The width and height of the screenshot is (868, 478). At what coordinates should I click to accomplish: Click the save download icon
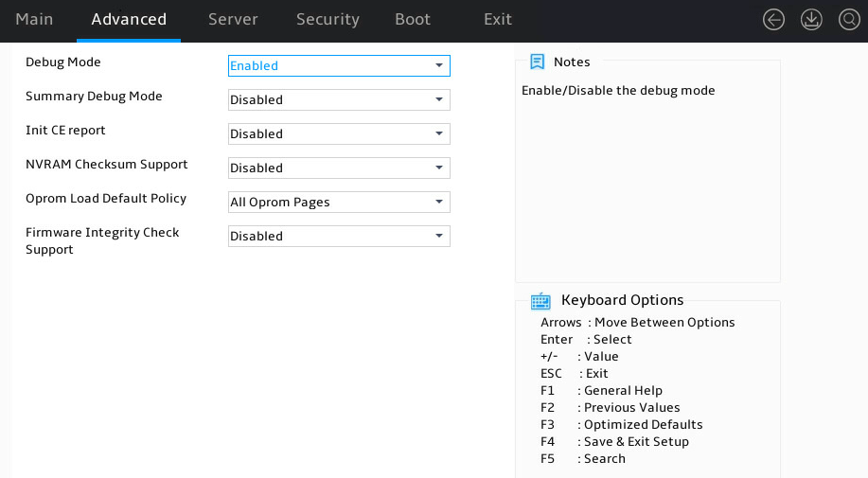click(x=811, y=20)
